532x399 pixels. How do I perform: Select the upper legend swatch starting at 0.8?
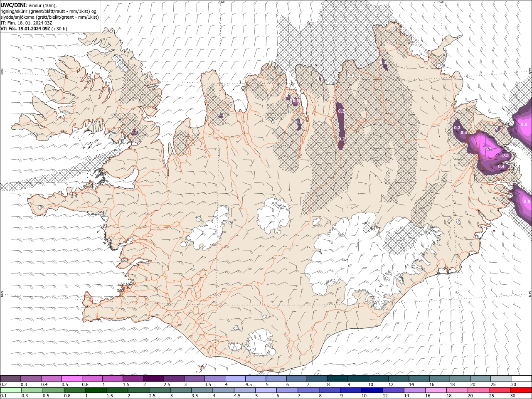92,379
